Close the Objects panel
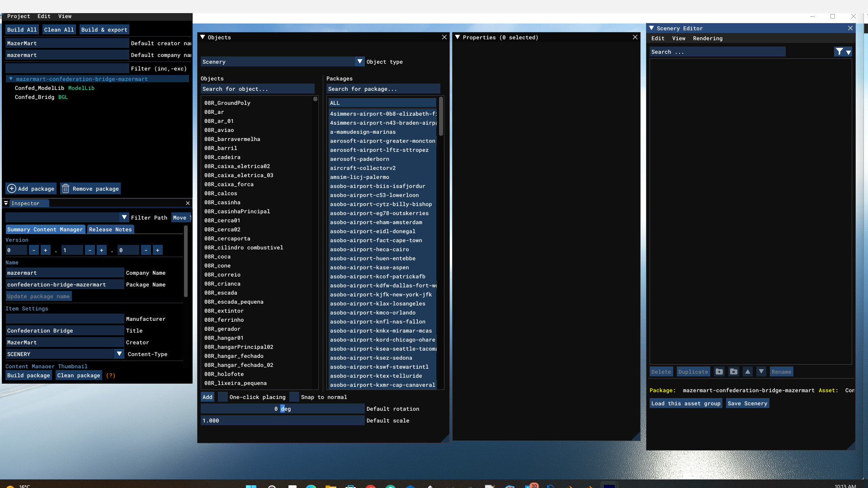The image size is (868, 488). 444,37
